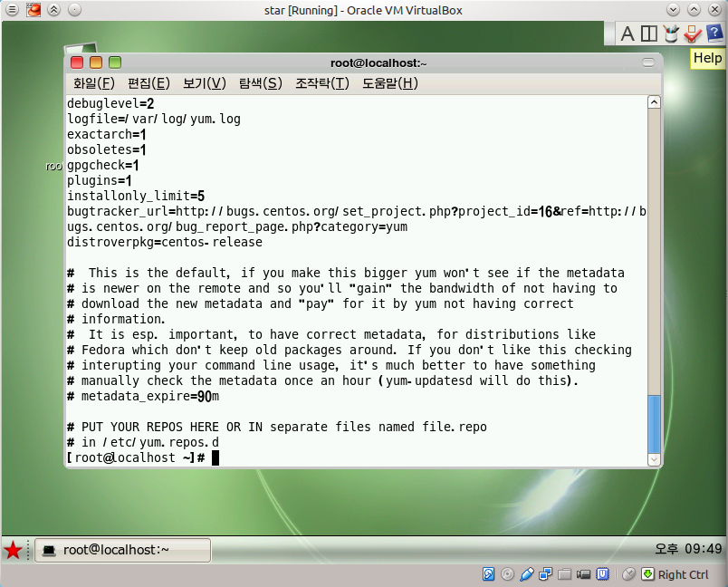Click the video capture camera icon
Image resolution: width=728 pixels, height=587 pixels.
[584, 575]
